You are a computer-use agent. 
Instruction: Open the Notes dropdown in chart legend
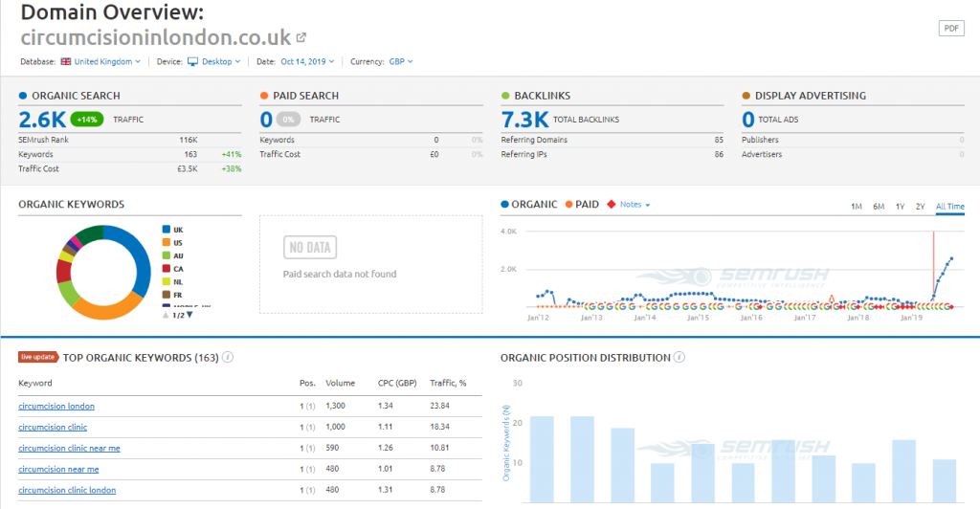pyautogui.click(x=634, y=205)
